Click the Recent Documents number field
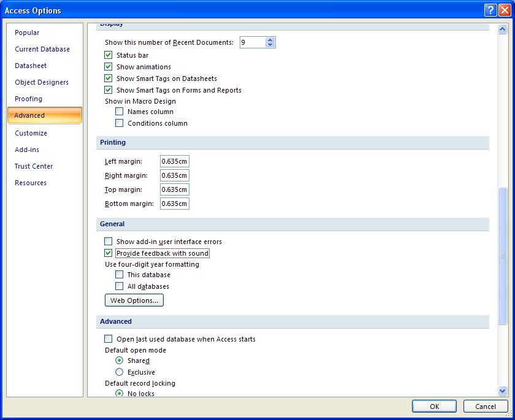 (x=253, y=42)
